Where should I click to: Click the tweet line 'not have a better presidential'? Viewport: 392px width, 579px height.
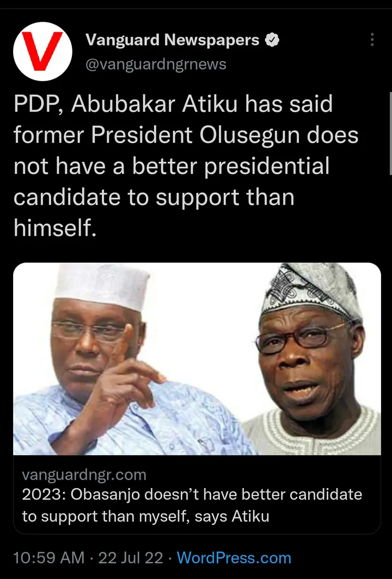point(171,167)
